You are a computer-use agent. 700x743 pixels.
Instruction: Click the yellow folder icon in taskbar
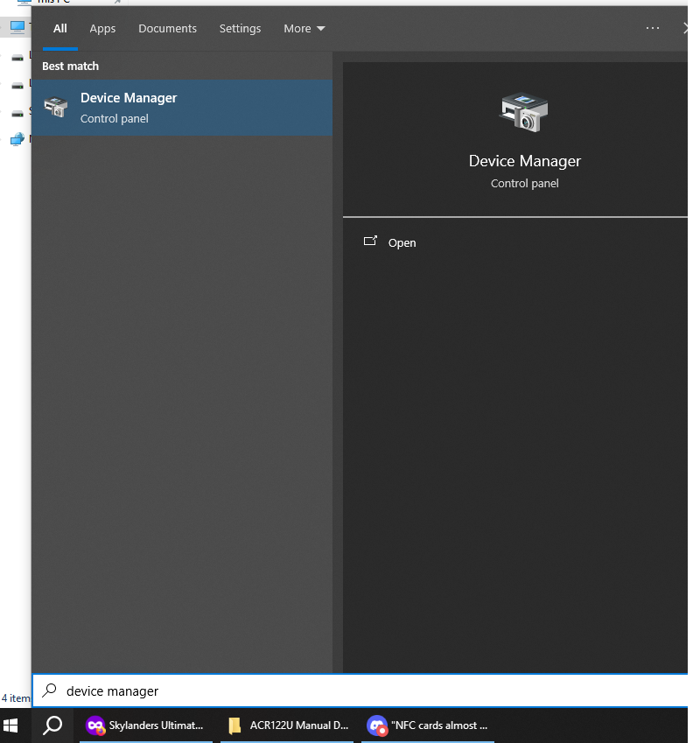234,725
